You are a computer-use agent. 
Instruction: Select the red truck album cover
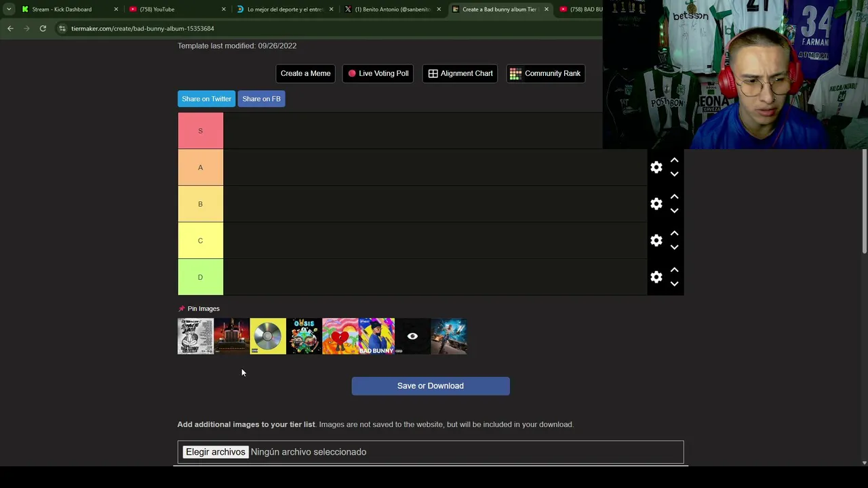click(x=232, y=336)
